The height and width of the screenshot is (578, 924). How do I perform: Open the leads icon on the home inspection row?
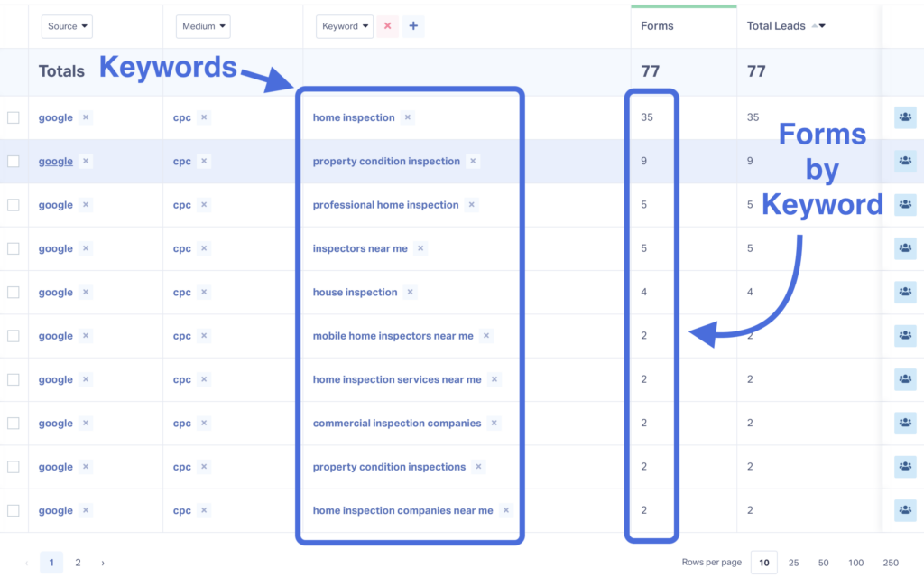(x=905, y=117)
